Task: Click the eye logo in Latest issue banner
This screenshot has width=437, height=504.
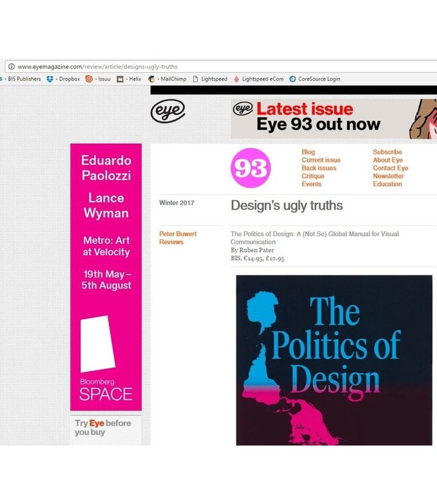Action: click(243, 109)
